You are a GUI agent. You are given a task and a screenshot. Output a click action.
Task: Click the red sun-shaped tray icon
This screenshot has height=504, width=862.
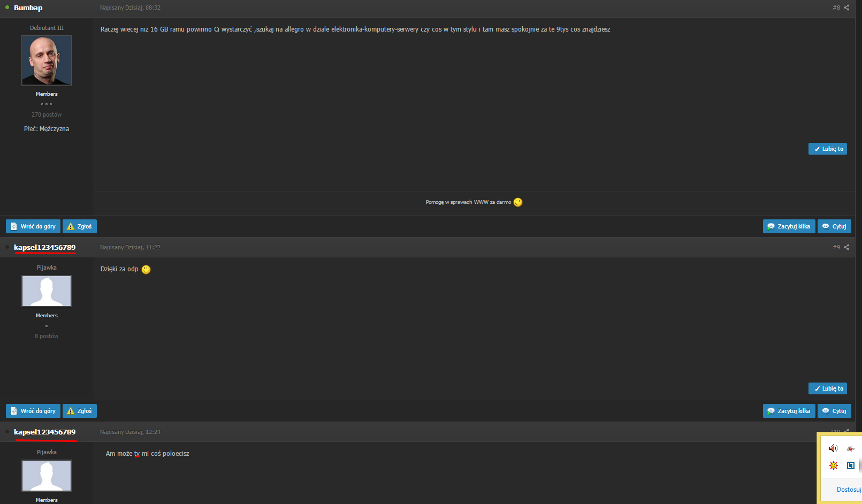click(833, 465)
